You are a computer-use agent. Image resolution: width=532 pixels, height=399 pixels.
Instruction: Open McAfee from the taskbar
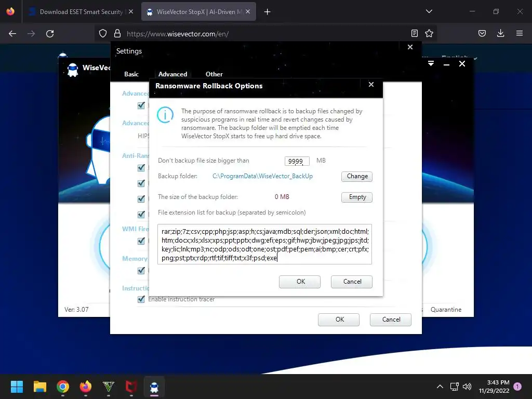click(131, 387)
